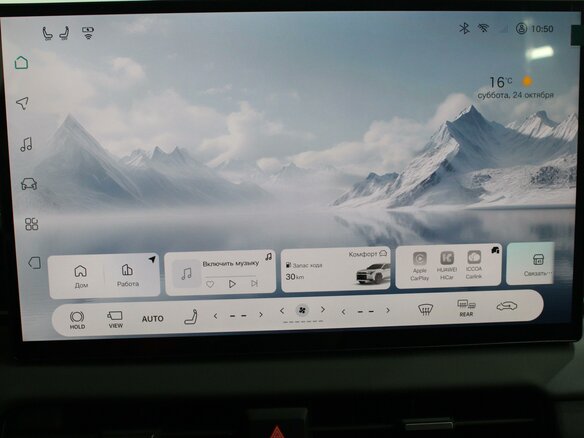The image size is (584, 438).
Task: Open Apple CarPlay app
Action: (x=420, y=266)
